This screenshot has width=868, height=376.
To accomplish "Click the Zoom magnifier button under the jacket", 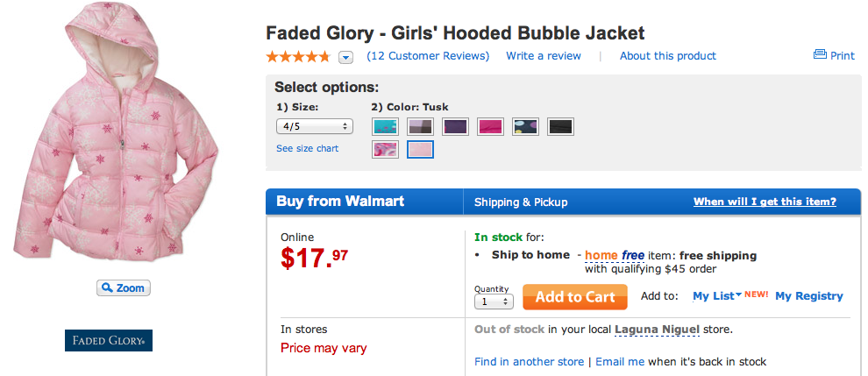I will point(124,287).
